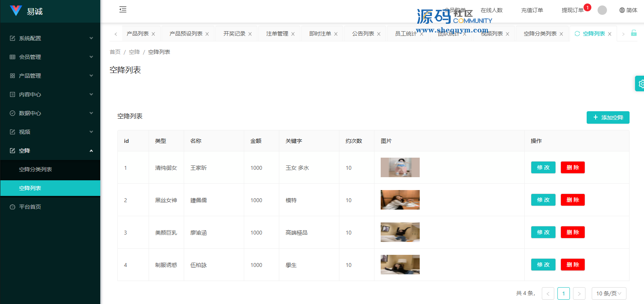Open the thumbnail image in row 2
The image size is (644, 304).
coord(400,200)
